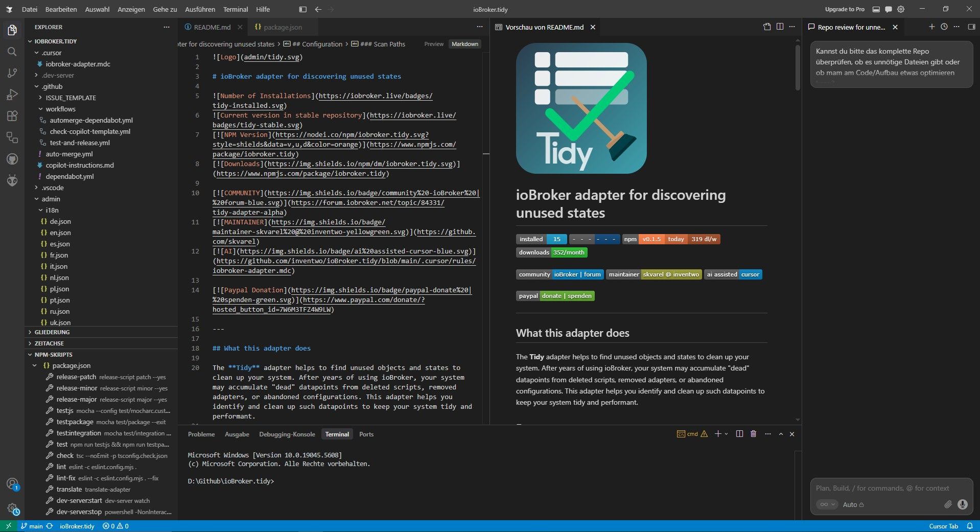Open the Auto model selector

(853, 504)
